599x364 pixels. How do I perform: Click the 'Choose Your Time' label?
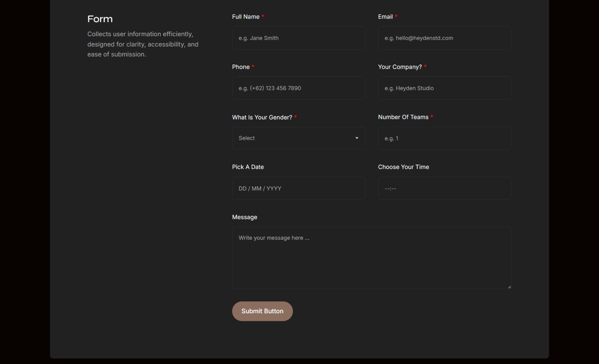[x=403, y=167]
